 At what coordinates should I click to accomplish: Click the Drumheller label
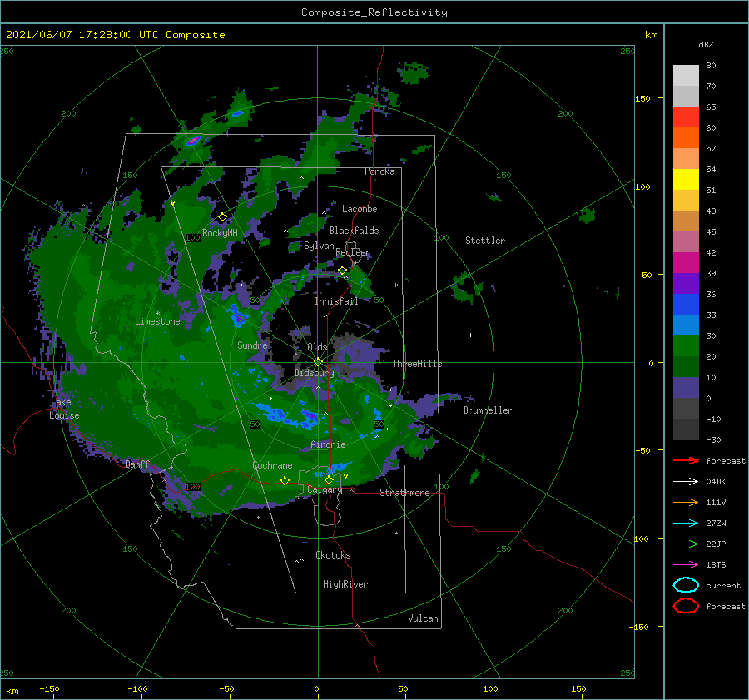click(x=488, y=410)
